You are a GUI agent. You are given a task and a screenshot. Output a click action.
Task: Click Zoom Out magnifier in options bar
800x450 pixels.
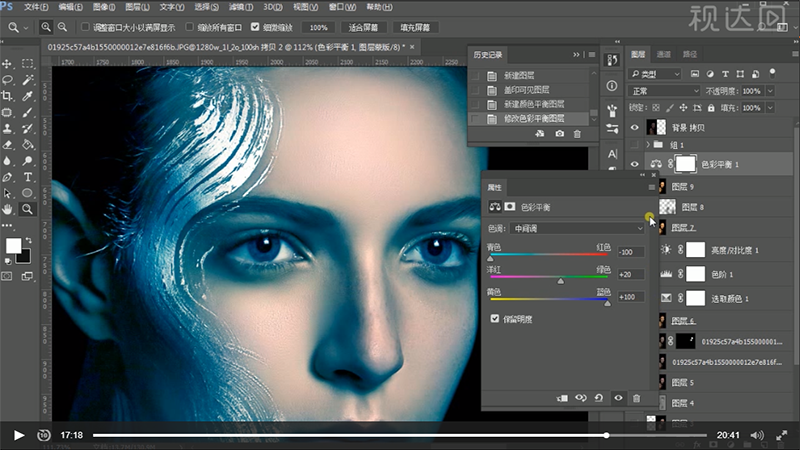[x=62, y=27]
